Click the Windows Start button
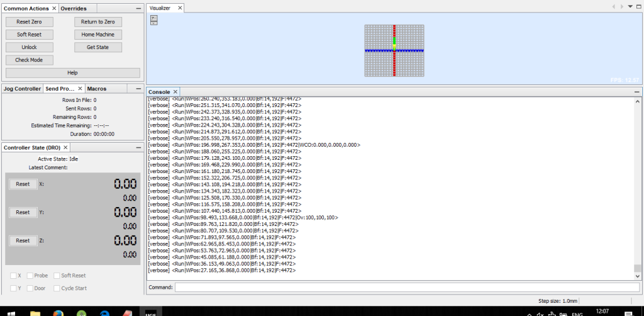Viewport: 644px width, 316px height. click(x=11, y=312)
